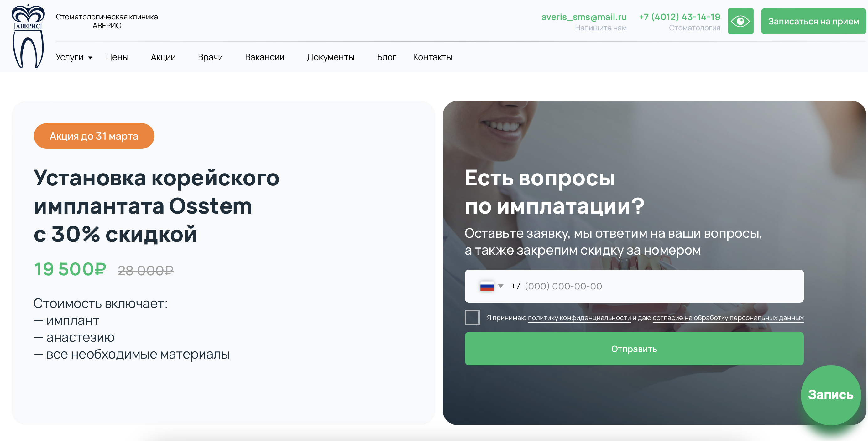Viewport: 868px width, 441px height.
Task: Open политику конфиденциальности link
Action: coord(579,318)
